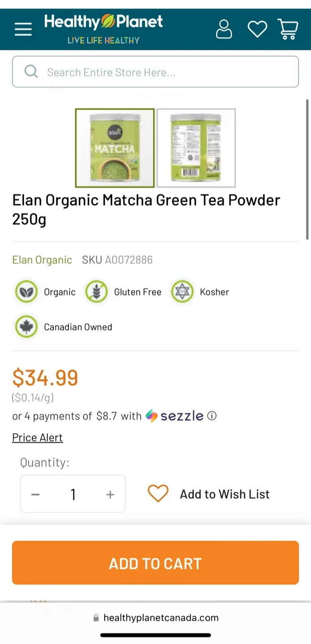Viewport: 311px width, 644px height.
Task: Select the back-label product thumbnail
Action: pyautogui.click(x=196, y=148)
